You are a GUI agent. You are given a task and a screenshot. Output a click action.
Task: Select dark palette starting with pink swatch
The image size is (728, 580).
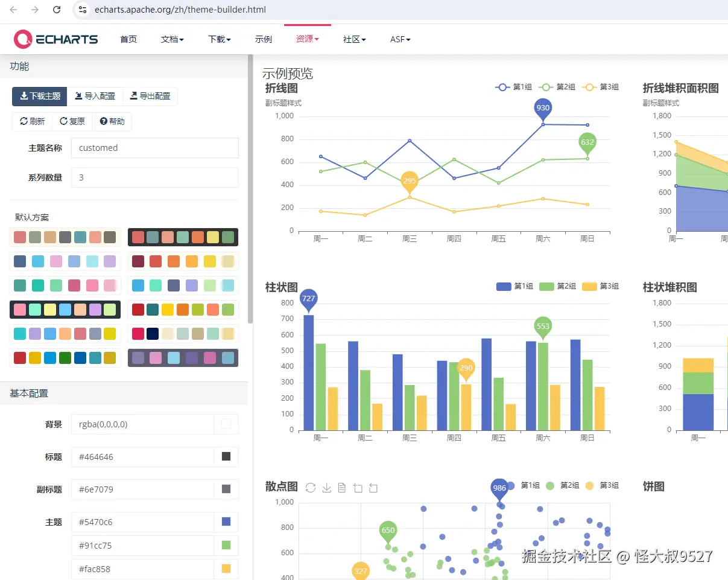[x=65, y=310]
